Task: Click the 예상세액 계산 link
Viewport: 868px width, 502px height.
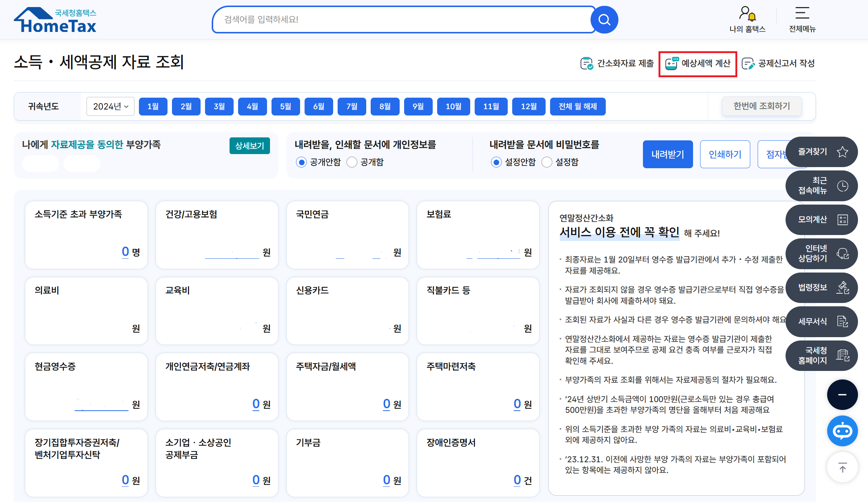Action: (698, 63)
